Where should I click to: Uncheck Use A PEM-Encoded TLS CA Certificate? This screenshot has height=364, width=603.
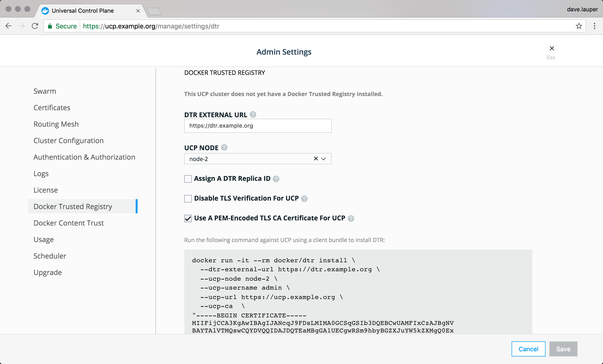(188, 218)
